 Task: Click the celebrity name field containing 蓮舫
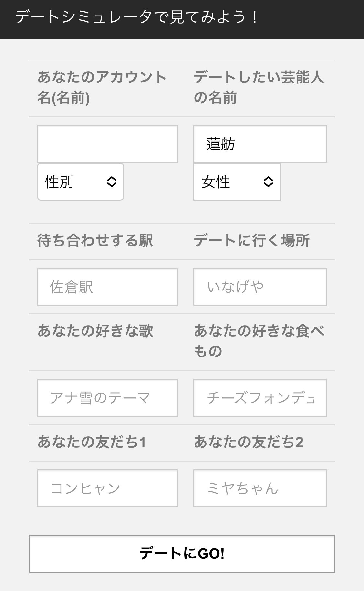(260, 144)
